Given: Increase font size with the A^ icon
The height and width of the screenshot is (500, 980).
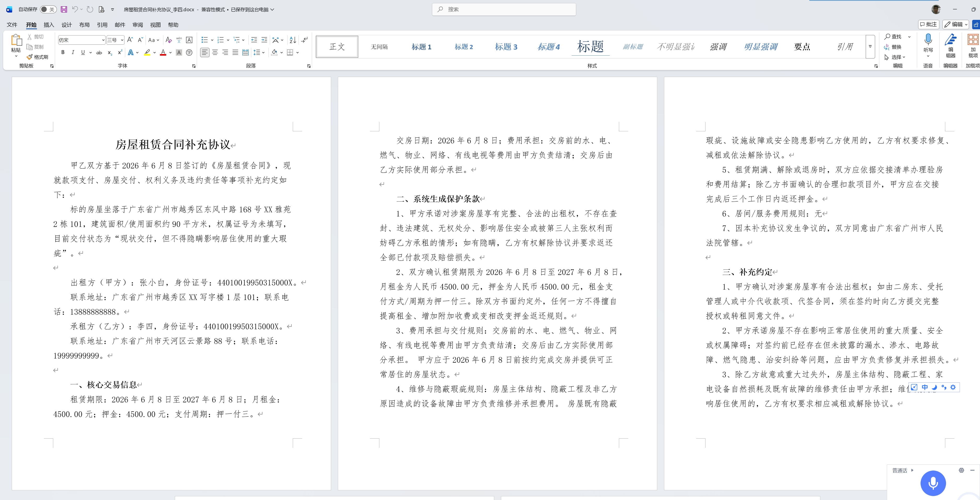Looking at the screenshot, I should (130, 40).
